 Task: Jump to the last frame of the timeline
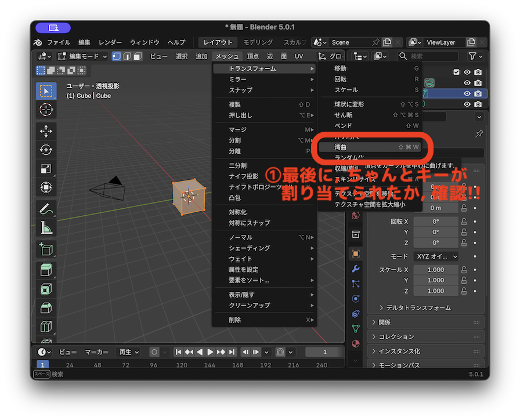click(232, 352)
